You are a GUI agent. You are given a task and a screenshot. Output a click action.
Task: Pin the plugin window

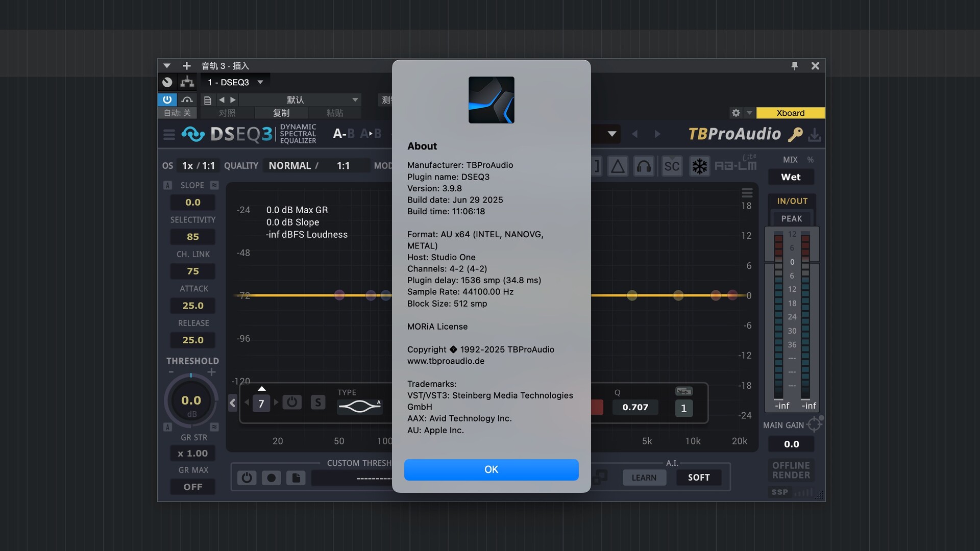pyautogui.click(x=795, y=66)
